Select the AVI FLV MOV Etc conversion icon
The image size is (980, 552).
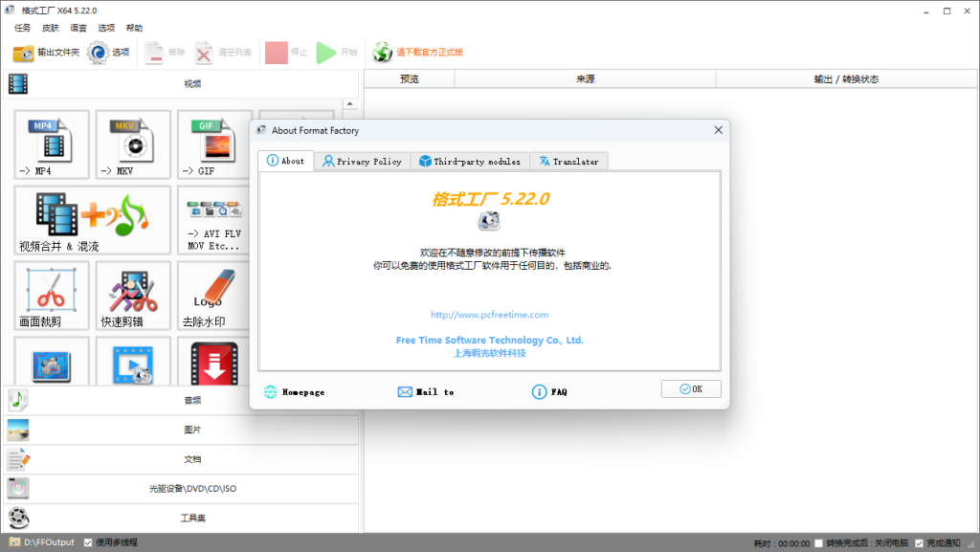coord(214,220)
